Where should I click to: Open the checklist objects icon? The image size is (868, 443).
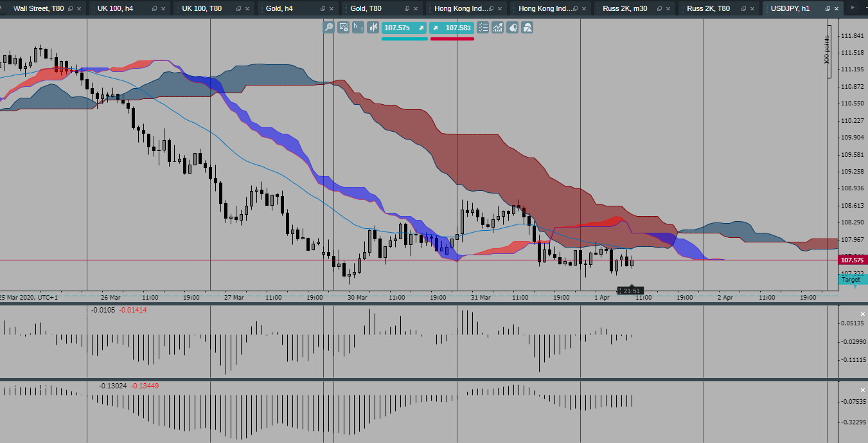pos(483,28)
